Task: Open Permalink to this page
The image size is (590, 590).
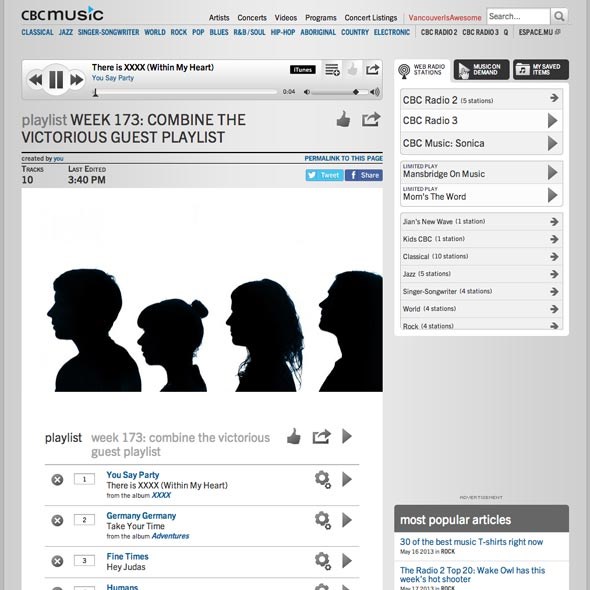Action: click(x=344, y=158)
